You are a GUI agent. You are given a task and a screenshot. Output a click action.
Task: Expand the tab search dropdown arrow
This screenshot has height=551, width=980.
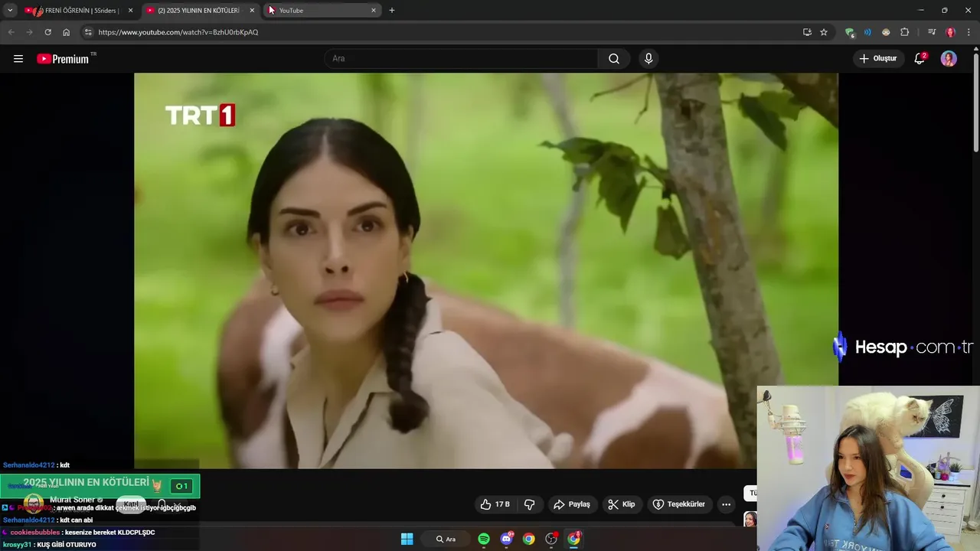(x=10, y=11)
